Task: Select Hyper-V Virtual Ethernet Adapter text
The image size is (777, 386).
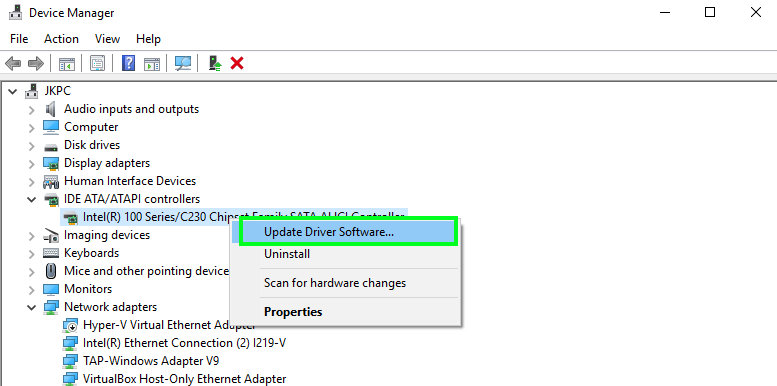Action: tap(169, 325)
